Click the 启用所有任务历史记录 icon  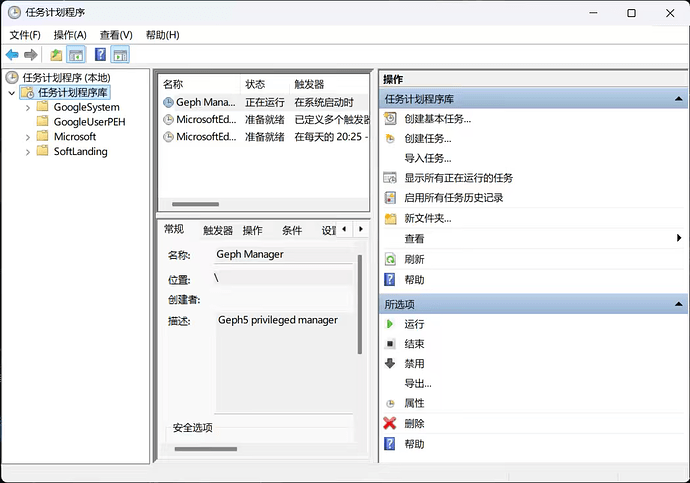point(390,198)
